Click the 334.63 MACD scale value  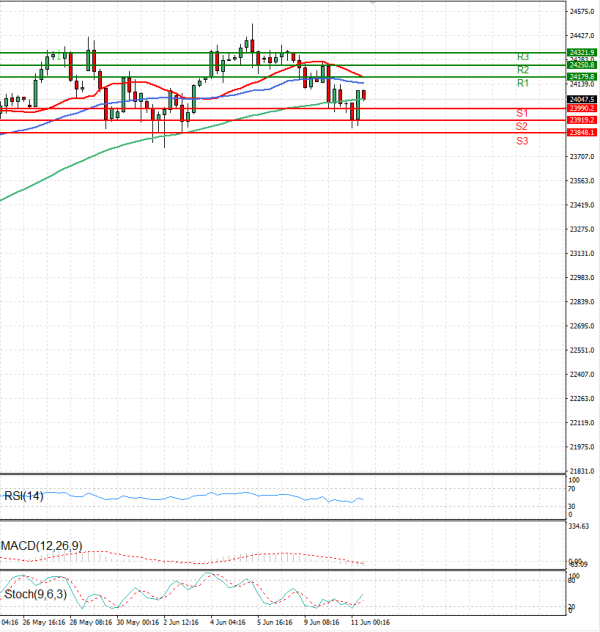pyautogui.click(x=579, y=526)
